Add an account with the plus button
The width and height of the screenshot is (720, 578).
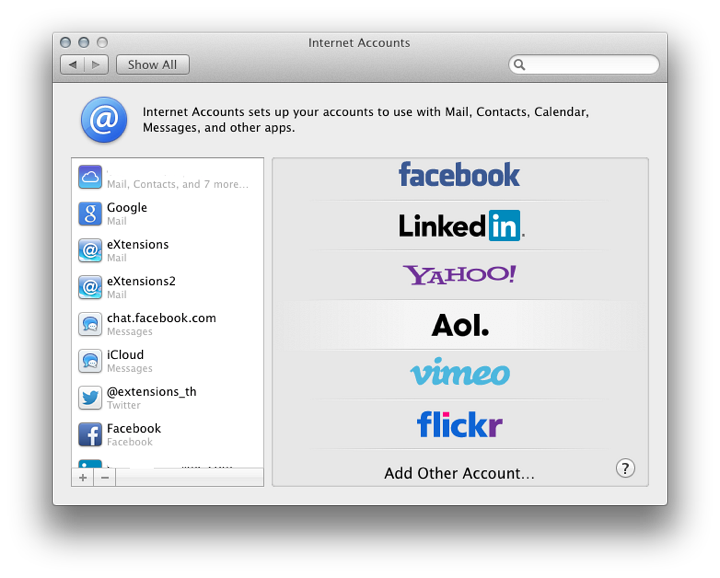point(83,477)
